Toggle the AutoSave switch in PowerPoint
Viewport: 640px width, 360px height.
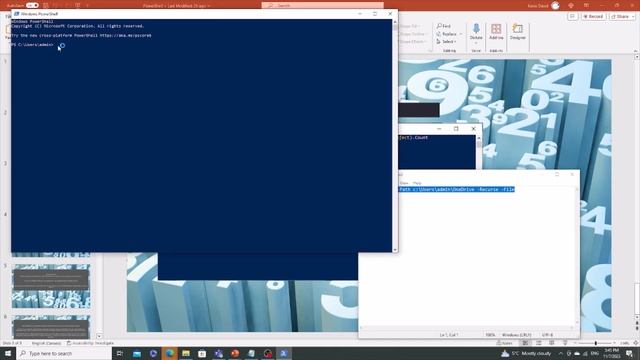tap(32, 5)
